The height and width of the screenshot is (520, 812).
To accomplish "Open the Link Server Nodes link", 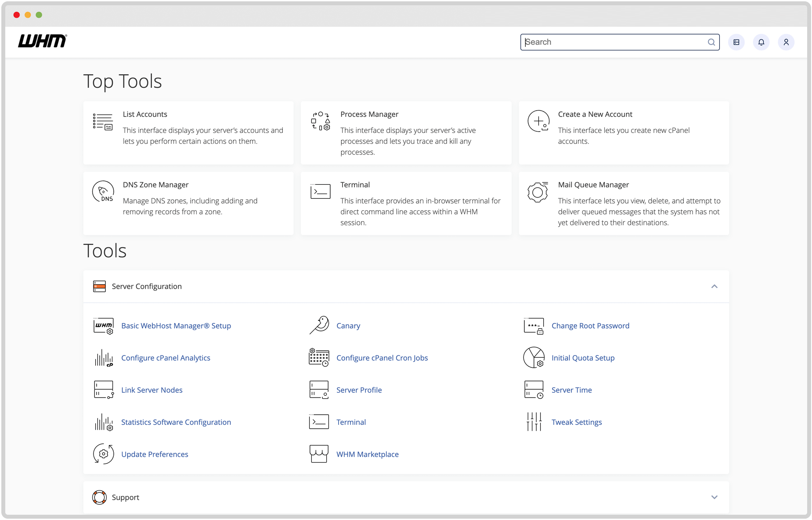I will pos(152,390).
